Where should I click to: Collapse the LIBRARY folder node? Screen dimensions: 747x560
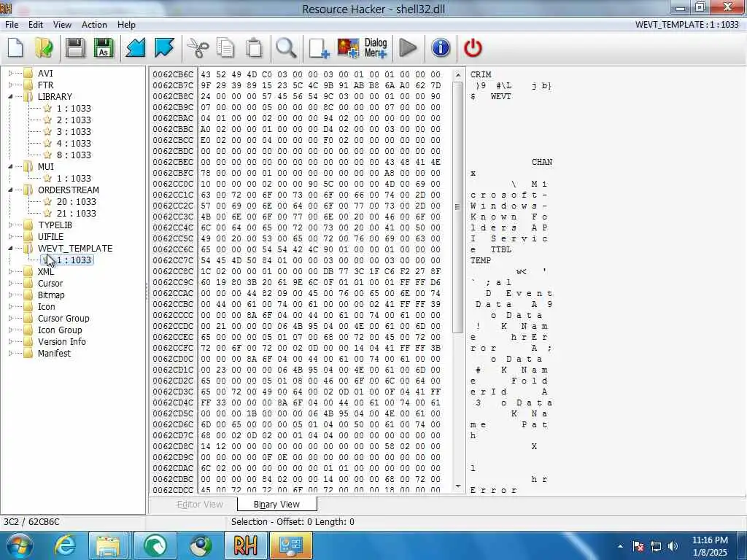(10, 97)
